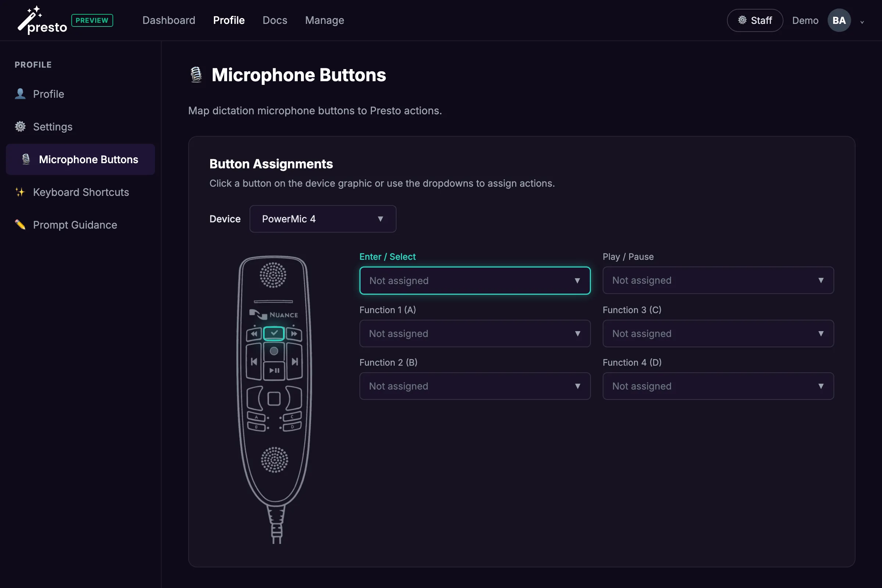
Task: Click the BA avatar in the top bar
Action: (x=839, y=20)
